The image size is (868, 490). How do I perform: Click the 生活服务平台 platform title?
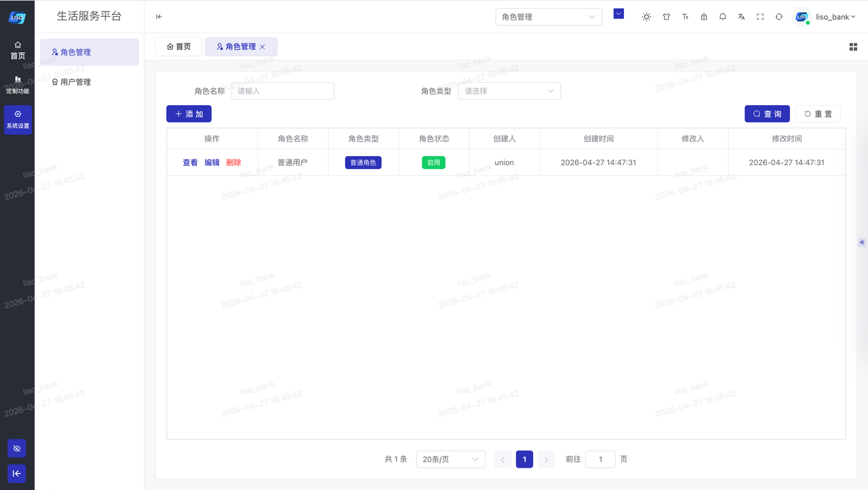[89, 16]
